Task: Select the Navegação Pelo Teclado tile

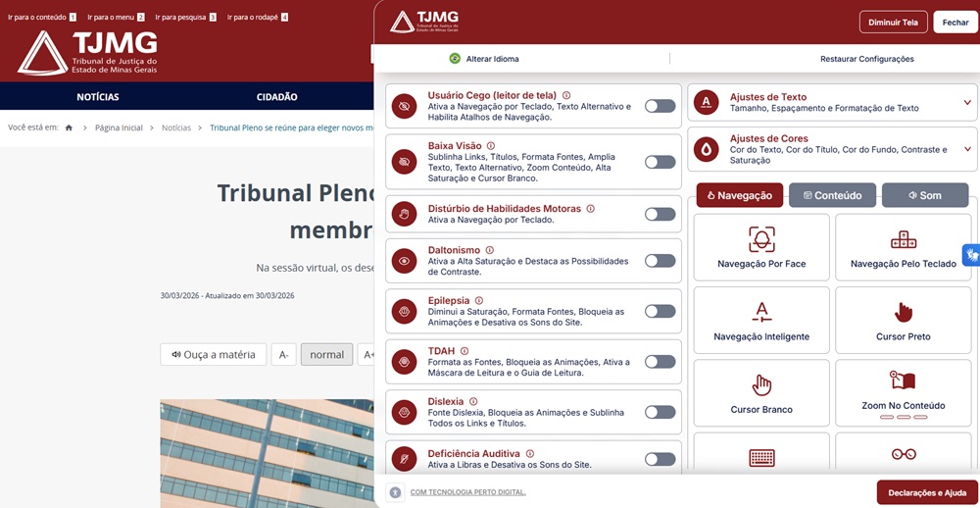Action: (x=903, y=247)
